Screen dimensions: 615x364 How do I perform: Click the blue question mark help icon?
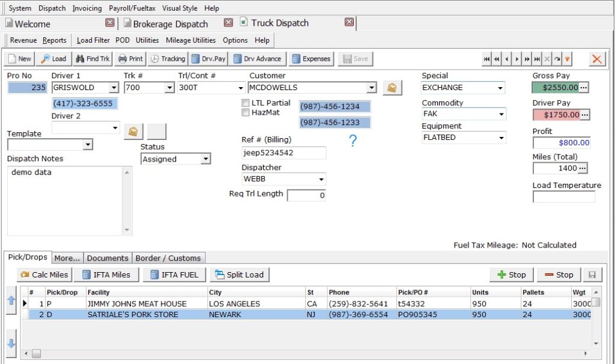coord(353,140)
